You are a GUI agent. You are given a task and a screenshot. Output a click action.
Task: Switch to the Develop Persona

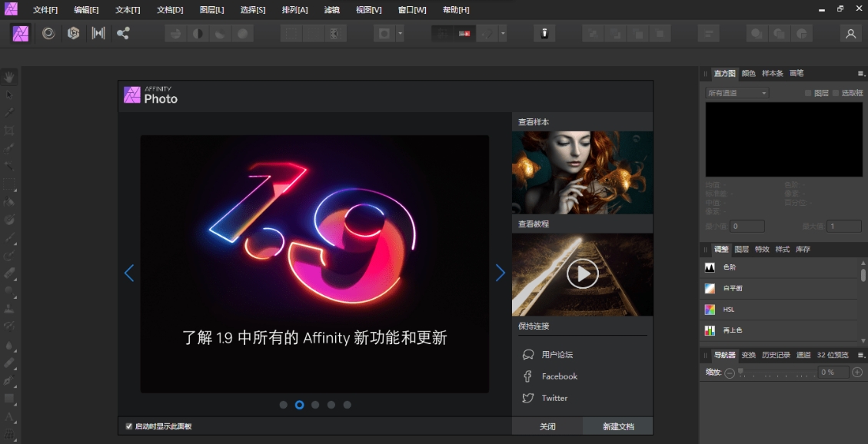[x=74, y=33]
